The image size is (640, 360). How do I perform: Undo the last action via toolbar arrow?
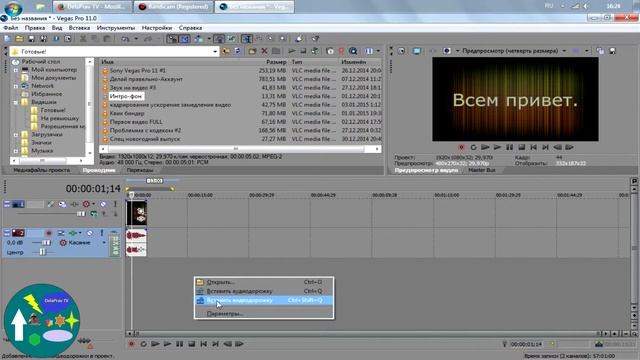(125, 39)
